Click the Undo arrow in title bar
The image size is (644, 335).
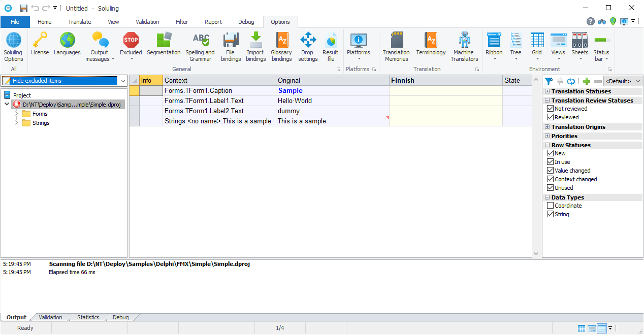(x=35, y=8)
